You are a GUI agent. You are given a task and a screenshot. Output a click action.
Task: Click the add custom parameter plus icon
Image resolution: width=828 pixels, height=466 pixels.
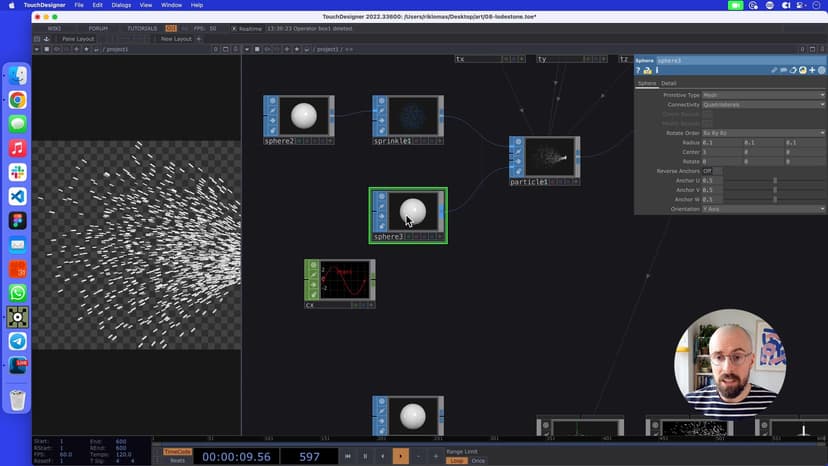tap(812, 70)
